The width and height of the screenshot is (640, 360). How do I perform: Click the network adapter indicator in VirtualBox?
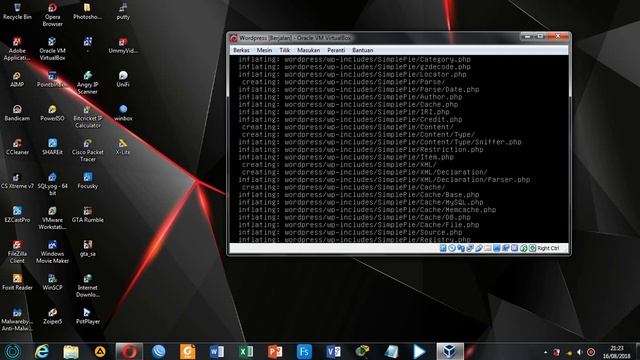point(470,248)
